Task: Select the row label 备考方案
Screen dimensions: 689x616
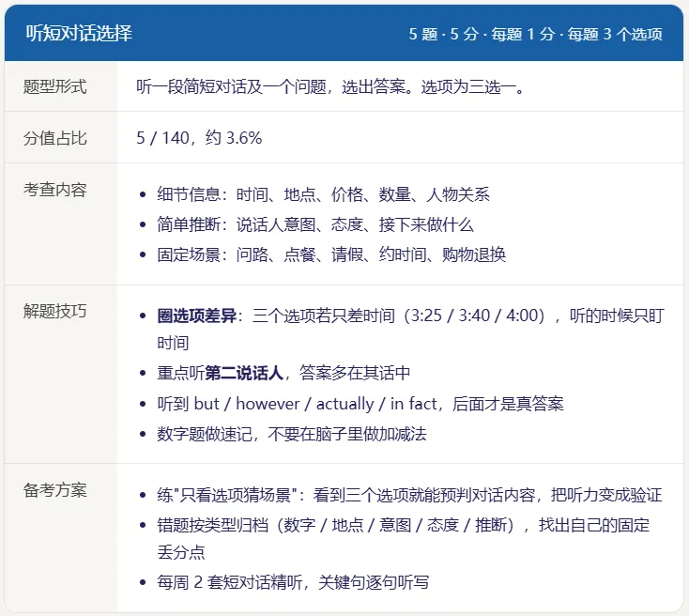Action: pos(55,490)
